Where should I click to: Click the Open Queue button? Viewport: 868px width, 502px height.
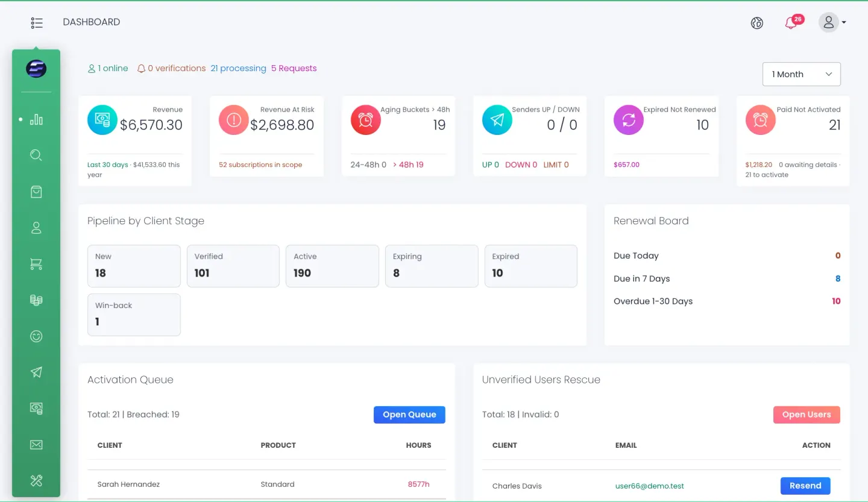click(x=409, y=415)
